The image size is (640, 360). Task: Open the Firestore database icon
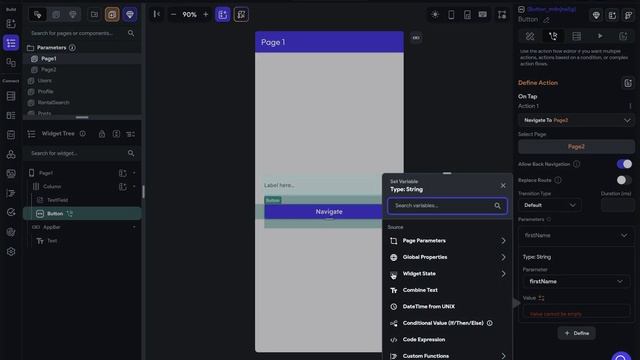pos(11,96)
